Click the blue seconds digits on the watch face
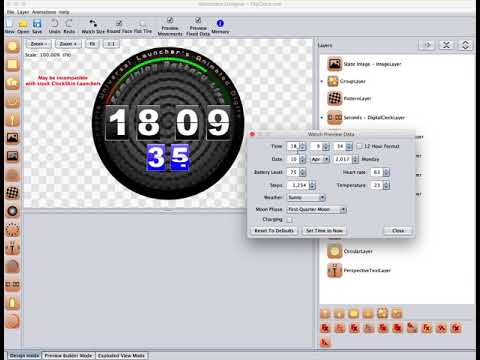The width and height of the screenshot is (480, 360). [x=168, y=157]
